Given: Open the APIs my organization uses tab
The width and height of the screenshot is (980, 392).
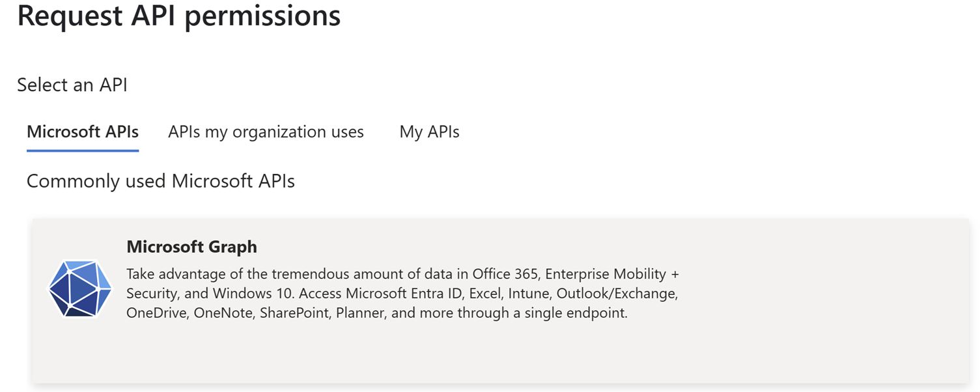Looking at the screenshot, I should [266, 132].
